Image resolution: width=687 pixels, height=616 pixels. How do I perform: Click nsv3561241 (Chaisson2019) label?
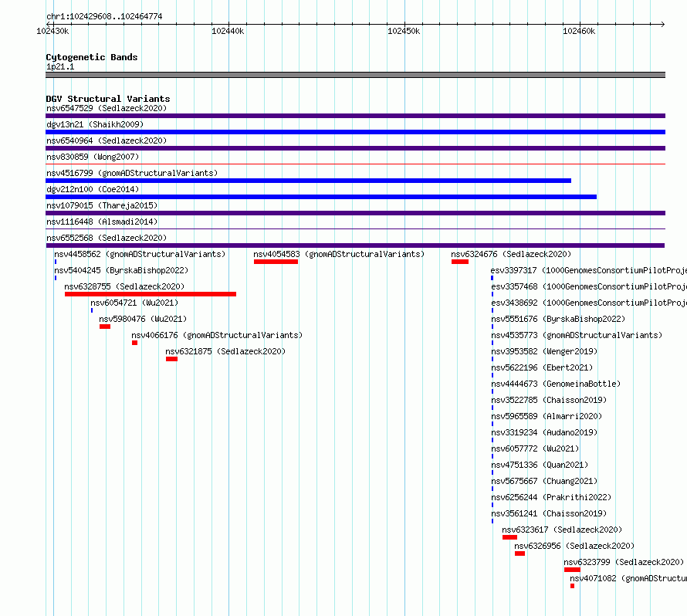click(549, 513)
